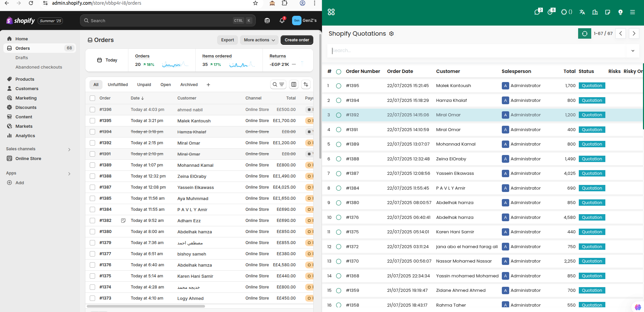The height and width of the screenshot is (312, 644).
Task: Edit columns in the orders table
Action: click(294, 85)
